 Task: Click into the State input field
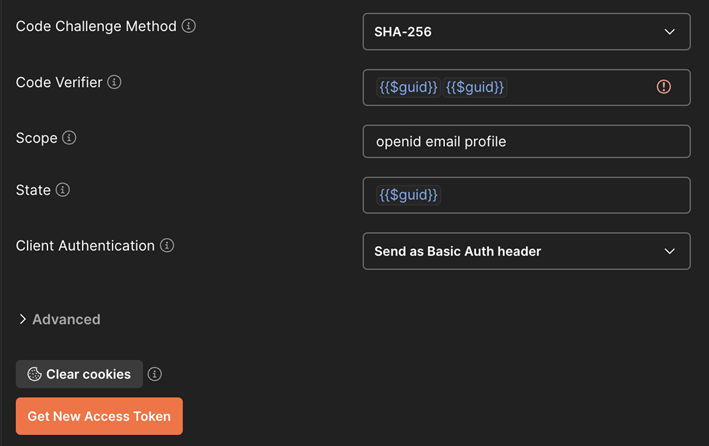click(560, 195)
